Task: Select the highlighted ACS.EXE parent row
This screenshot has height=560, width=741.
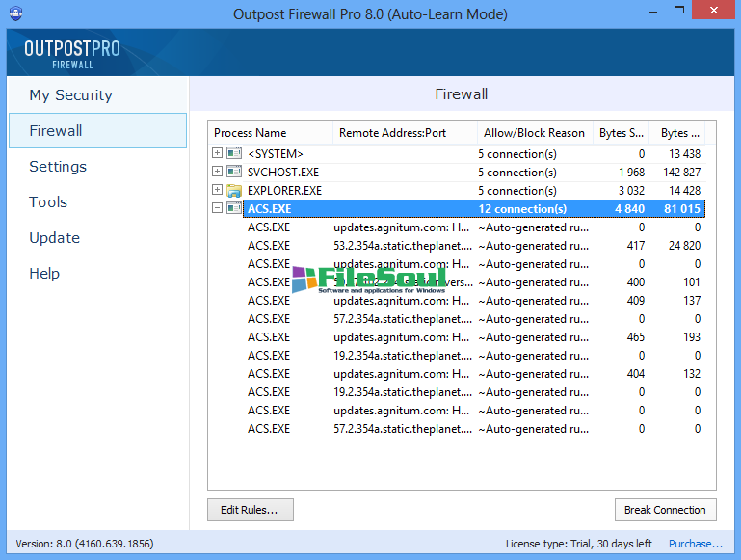Action: [474, 209]
